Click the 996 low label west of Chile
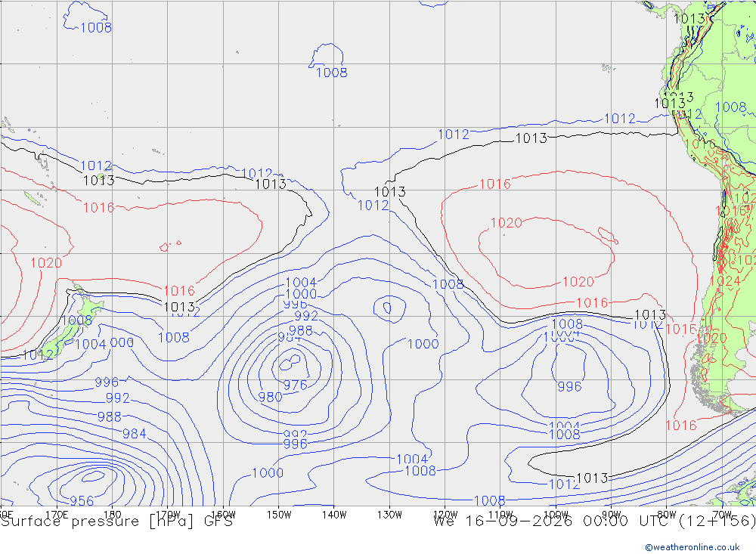The width and height of the screenshot is (756, 554). tap(569, 387)
